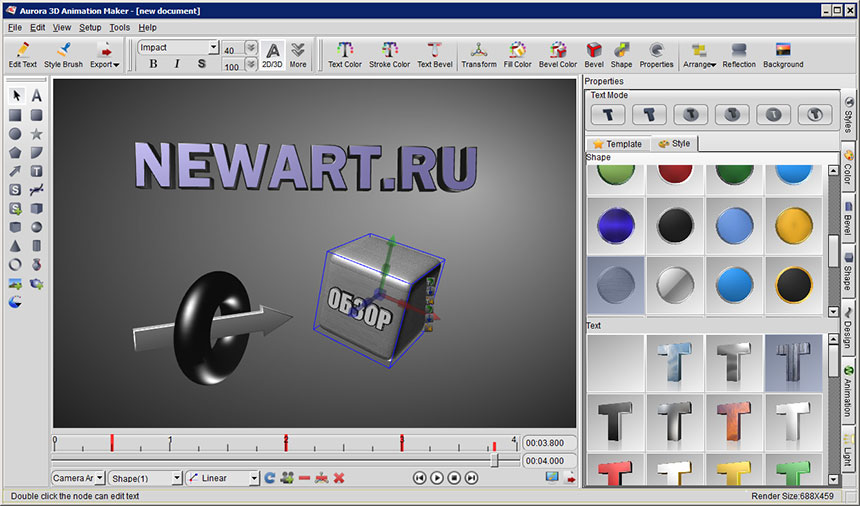Open the Impact font dropdown
860x506 pixels.
(213, 47)
